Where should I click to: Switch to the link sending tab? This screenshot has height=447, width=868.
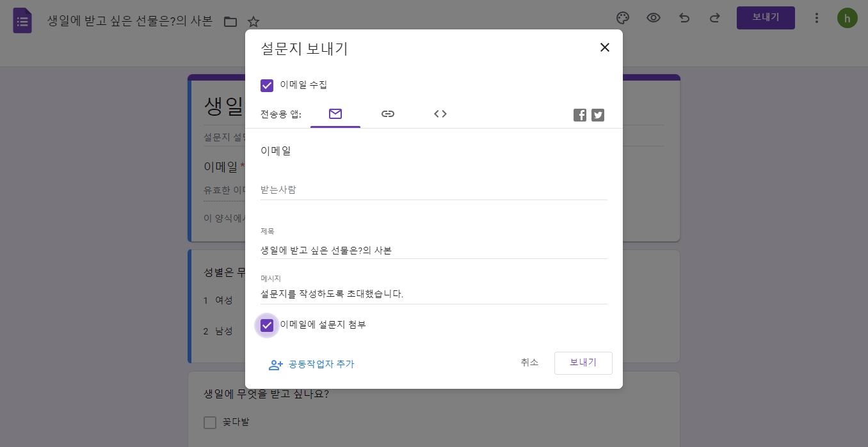coord(388,114)
